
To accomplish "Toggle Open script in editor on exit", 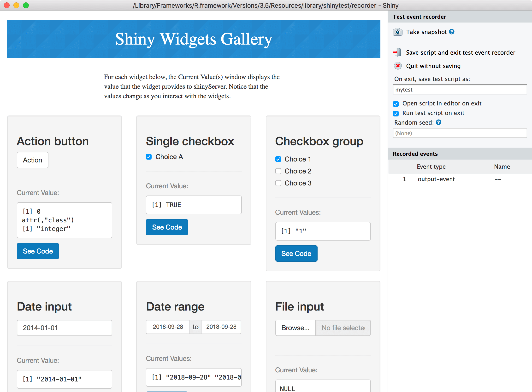I will point(396,104).
